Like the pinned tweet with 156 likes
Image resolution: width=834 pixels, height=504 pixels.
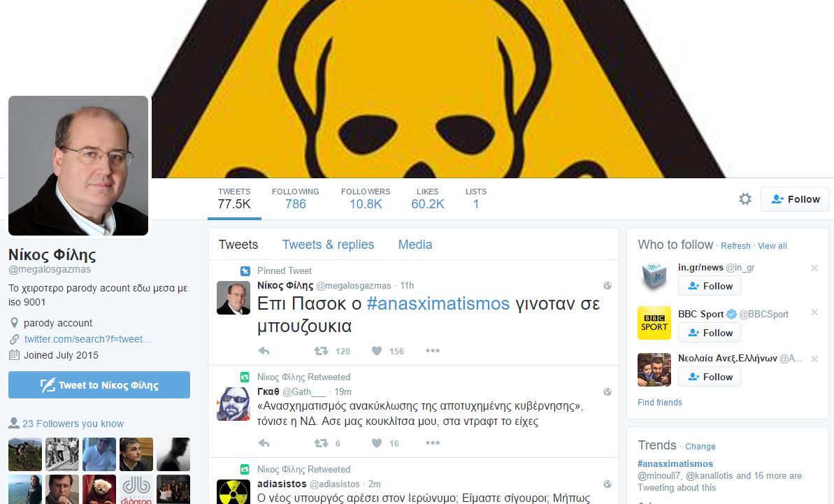click(377, 351)
